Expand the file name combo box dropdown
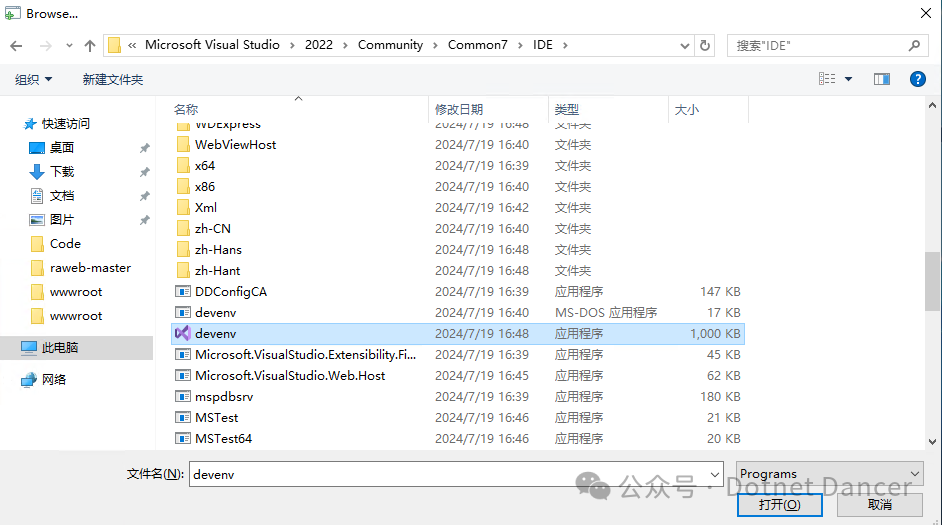Viewport: 942px width, 525px height. tap(714, 474)
